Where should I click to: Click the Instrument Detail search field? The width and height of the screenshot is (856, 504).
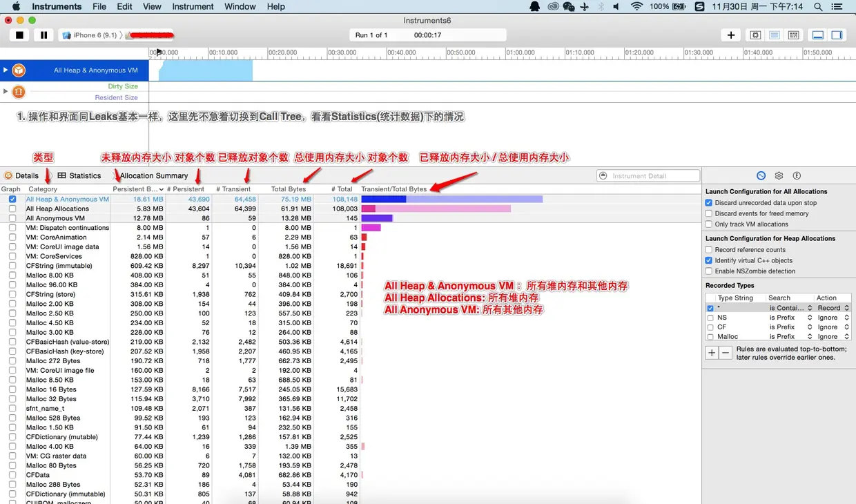click(x=648, y=176)
